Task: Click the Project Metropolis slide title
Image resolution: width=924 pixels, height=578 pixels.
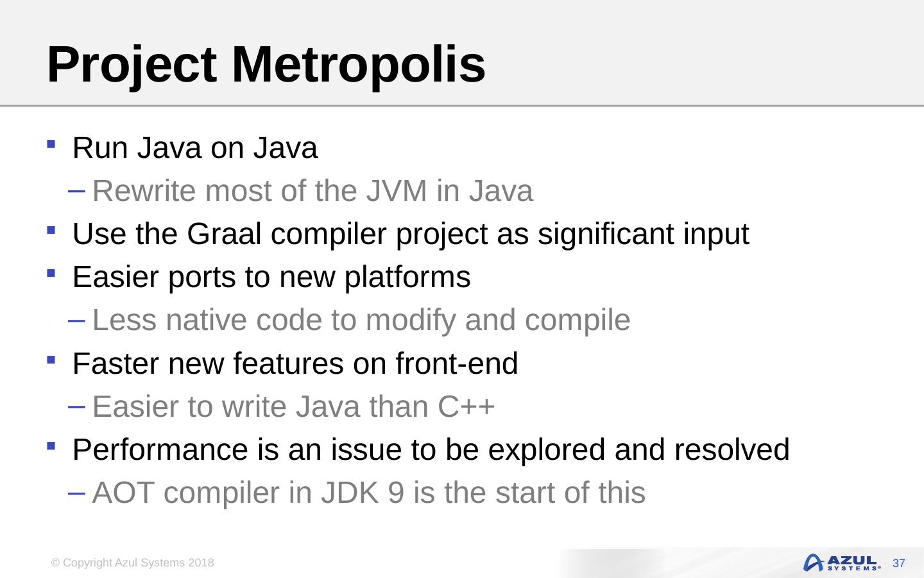Action: (x=266, y=64)
